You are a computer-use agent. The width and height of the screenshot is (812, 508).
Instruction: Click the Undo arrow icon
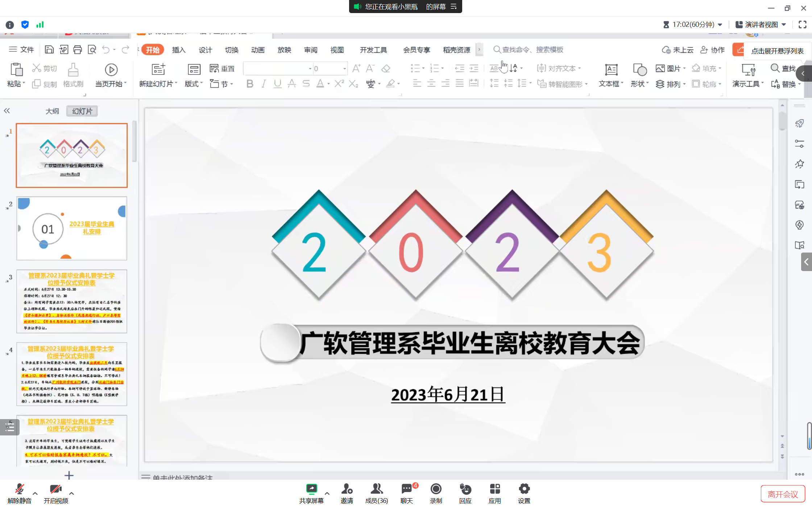[105, 50]
